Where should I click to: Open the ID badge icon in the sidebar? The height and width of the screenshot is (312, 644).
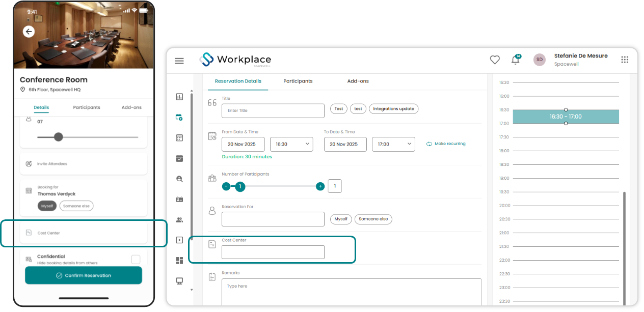[x=179, y=200]
